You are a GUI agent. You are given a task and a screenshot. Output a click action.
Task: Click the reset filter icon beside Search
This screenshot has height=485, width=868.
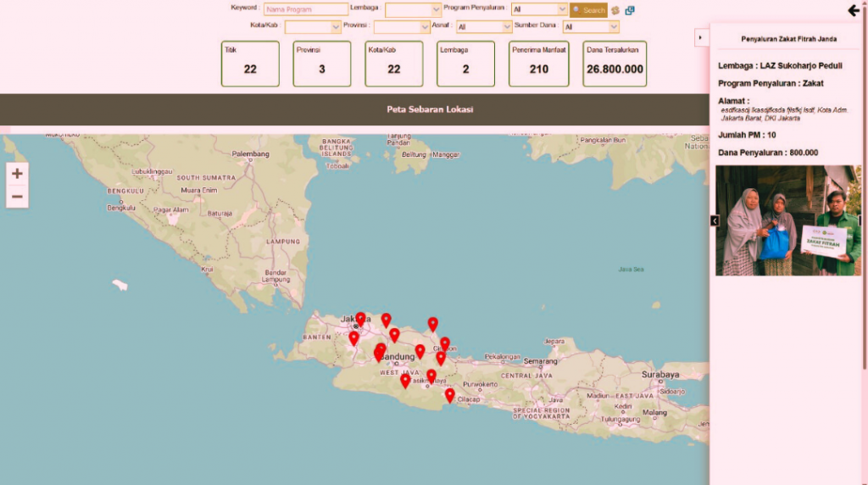(x=615, y=10)
